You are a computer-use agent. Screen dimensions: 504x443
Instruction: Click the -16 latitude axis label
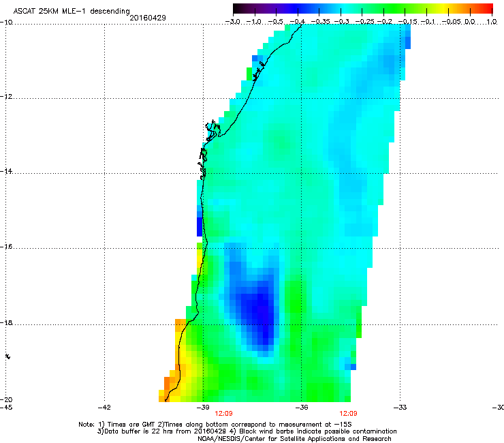click(x=6, y=247)
